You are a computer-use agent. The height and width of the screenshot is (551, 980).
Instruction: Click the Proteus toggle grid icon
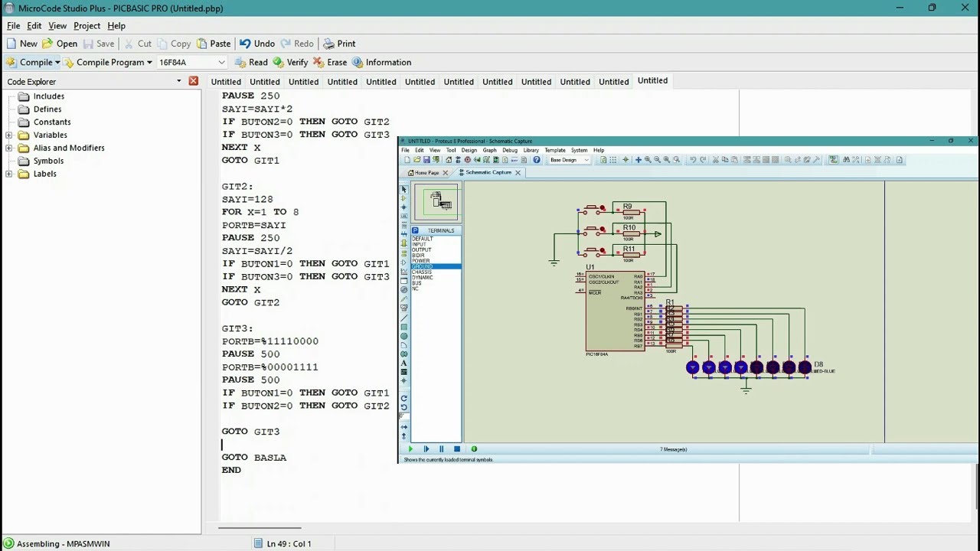pyautogui.click(x=612, y=160)
